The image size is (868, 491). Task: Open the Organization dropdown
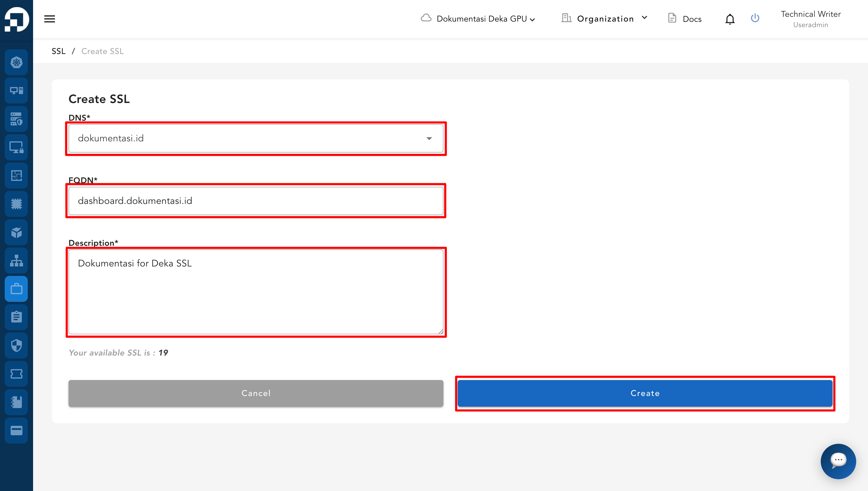click(x=605, y=19)
